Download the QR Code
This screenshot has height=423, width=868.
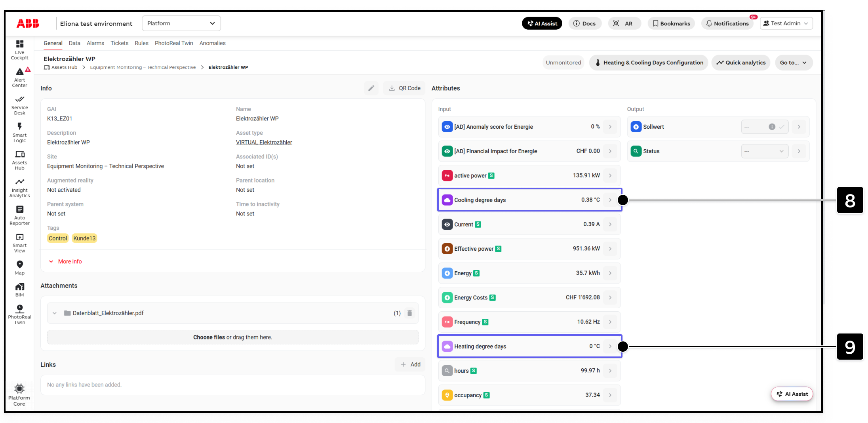(404, 88)
